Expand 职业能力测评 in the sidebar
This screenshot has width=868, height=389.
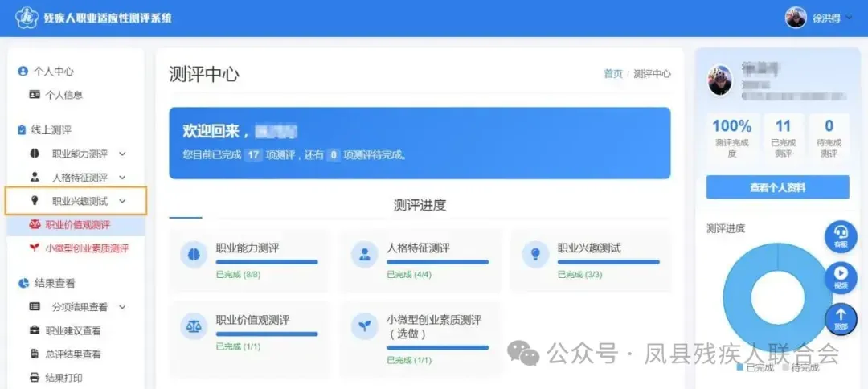click(88, 154)
